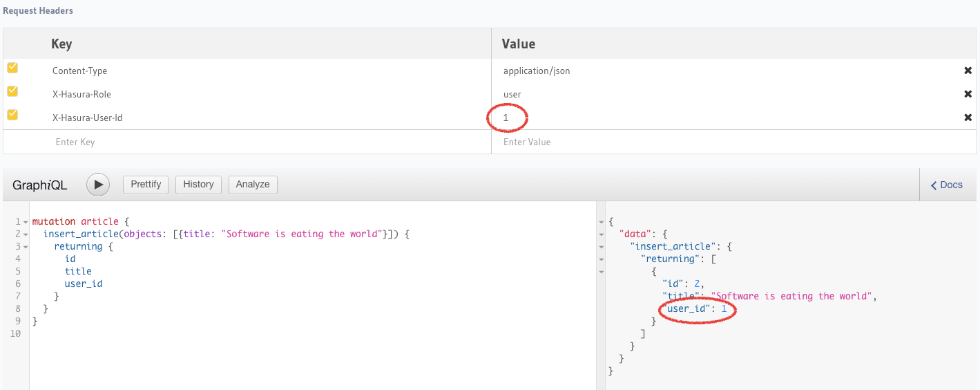This screenshot has height=390, width=980.
Task: Collapse the returning block on line 3
Action: pos(26,247)
